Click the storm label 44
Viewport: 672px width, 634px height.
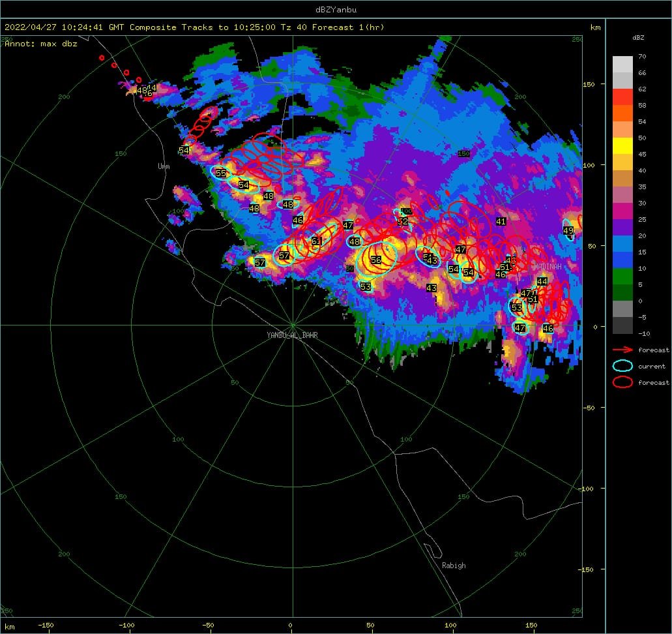542,281
